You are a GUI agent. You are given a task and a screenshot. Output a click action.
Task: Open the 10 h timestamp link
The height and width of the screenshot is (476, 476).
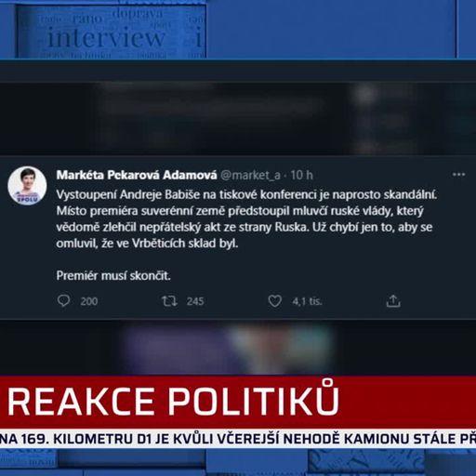(x=301, y=176)
